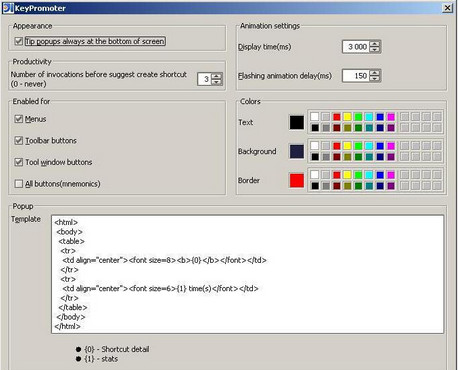Pick blue in the Text color palette
459x370 pixels.
pyautogui.click(x=380, y=117)
